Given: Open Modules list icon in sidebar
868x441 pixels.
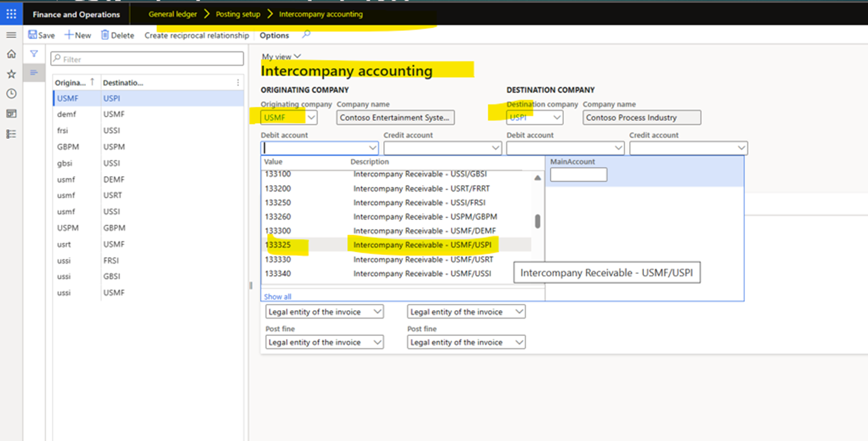Looking at the screenshot, I should click(x=11, y=134).
